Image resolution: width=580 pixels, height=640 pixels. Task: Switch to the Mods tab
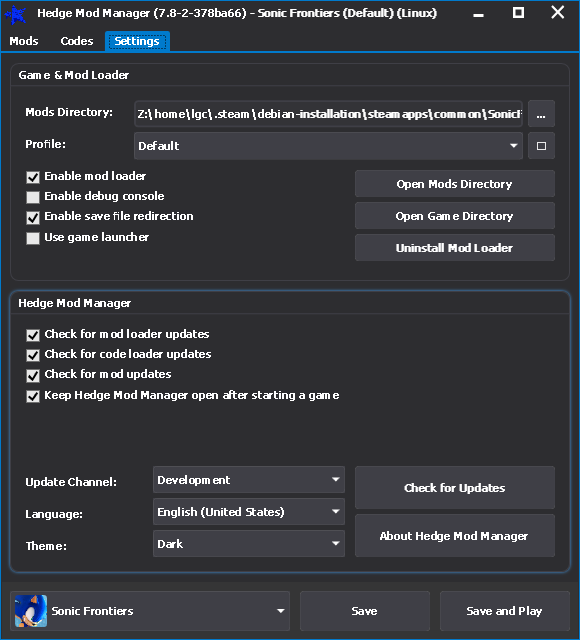(x=24, y=41)
